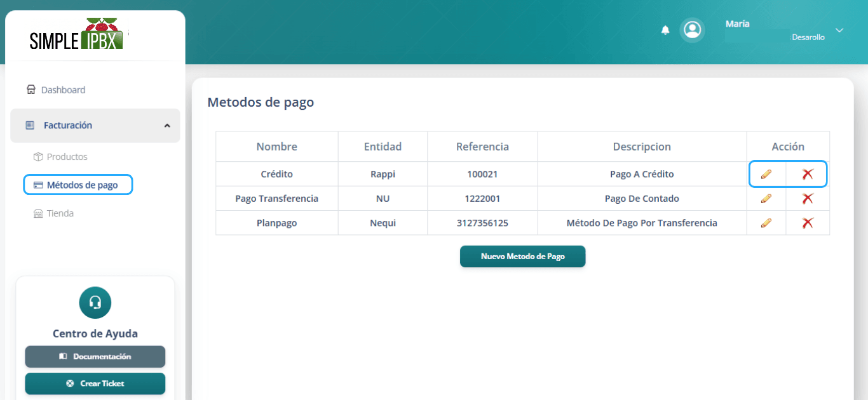The height and width of the screenshot is (400, 868).
Task: Select the NU entity cell
Action: [383, 199]
